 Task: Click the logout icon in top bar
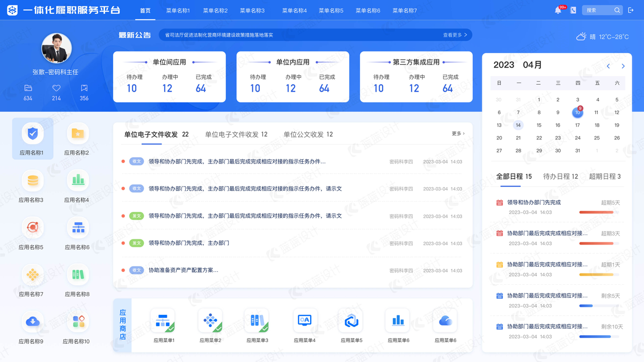tap(631, 10)
